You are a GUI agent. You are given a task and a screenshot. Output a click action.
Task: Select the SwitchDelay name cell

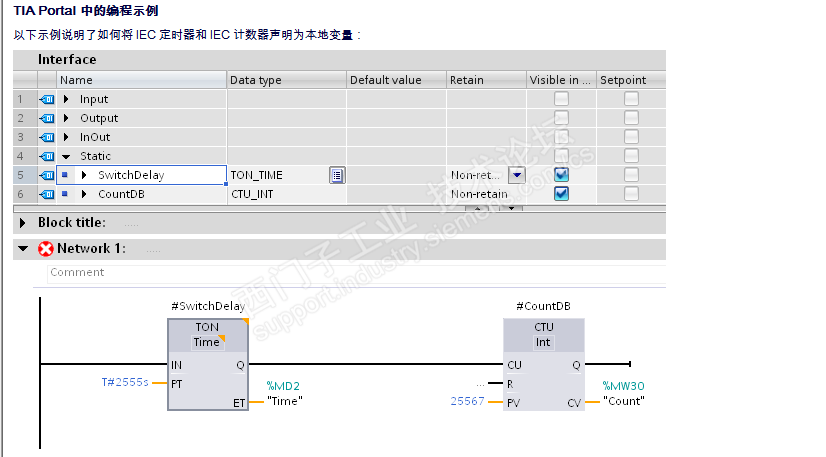[141, 175]
